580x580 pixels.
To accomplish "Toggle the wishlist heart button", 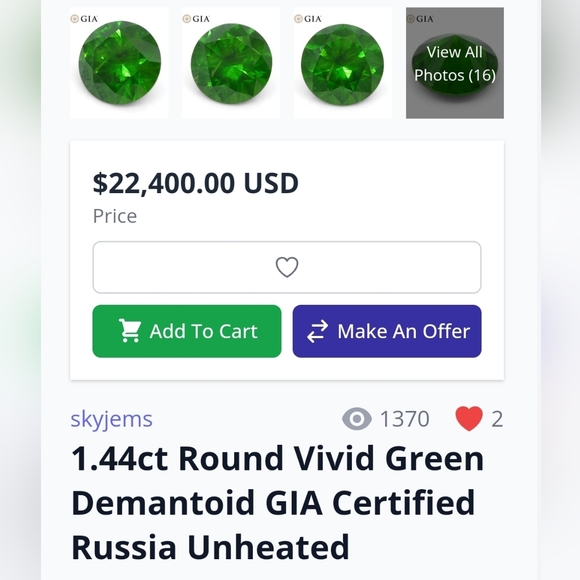I will [x=287, y=267].
